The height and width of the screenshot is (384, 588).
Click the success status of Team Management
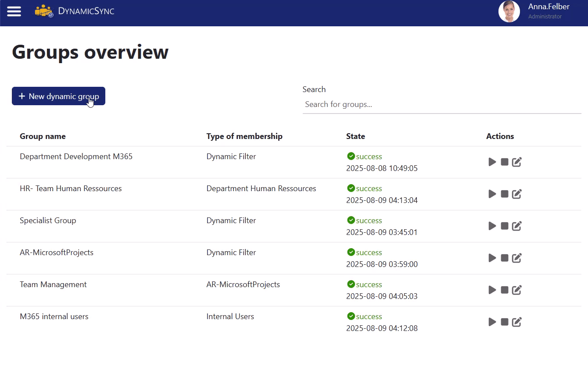coord(364,284)
